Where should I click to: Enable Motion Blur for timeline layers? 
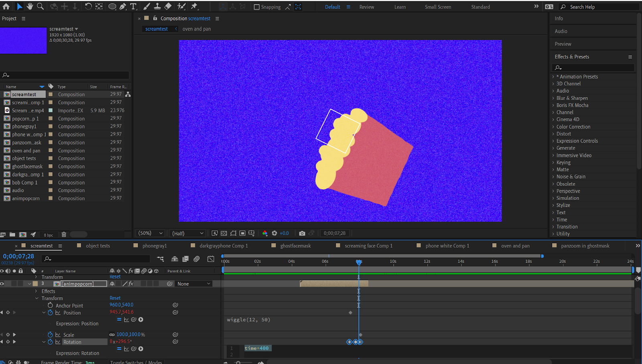pos(197,259)
